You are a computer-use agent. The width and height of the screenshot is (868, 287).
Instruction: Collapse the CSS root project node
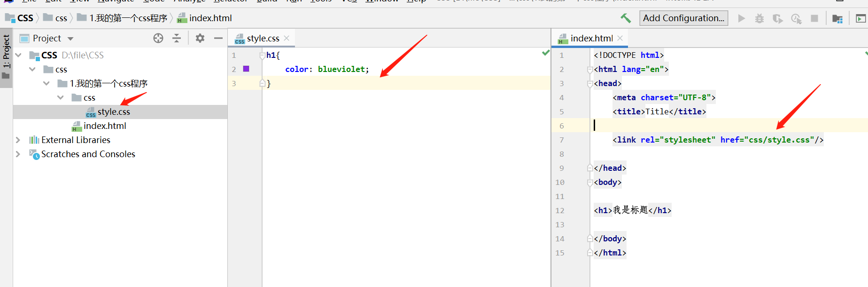(x=18, y=55)
